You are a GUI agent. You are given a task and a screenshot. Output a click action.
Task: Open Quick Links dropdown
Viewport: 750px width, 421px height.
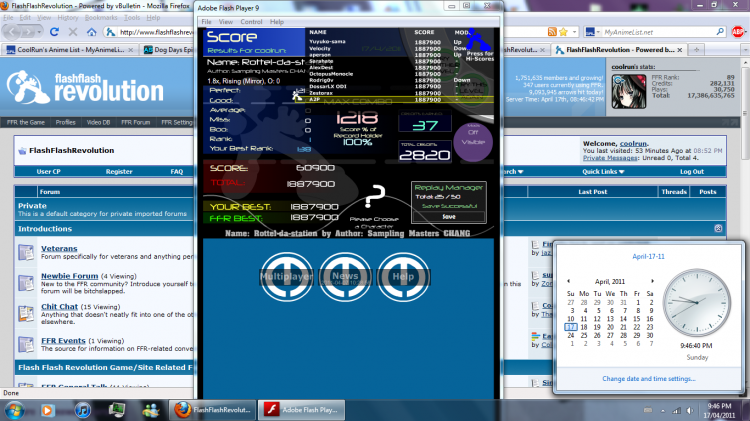(603, 172)
